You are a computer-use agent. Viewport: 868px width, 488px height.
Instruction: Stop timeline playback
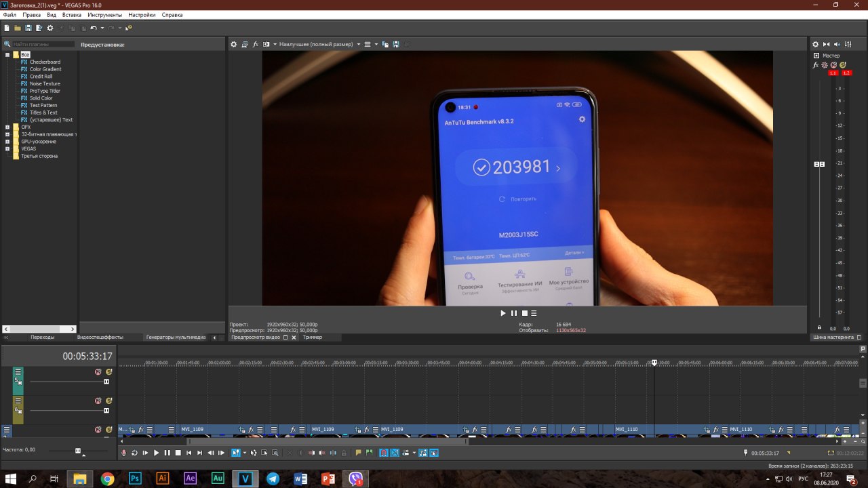click(x=178, y=453)
